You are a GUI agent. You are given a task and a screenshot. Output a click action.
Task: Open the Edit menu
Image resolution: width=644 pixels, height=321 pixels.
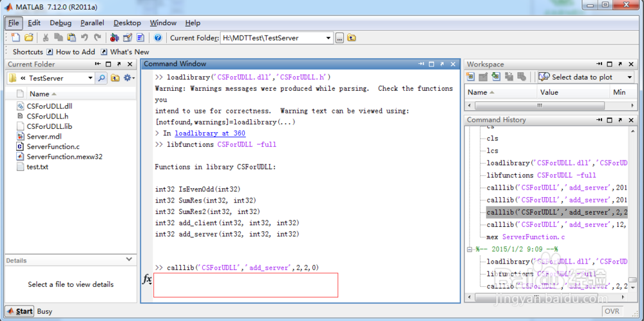coord(34,23)
